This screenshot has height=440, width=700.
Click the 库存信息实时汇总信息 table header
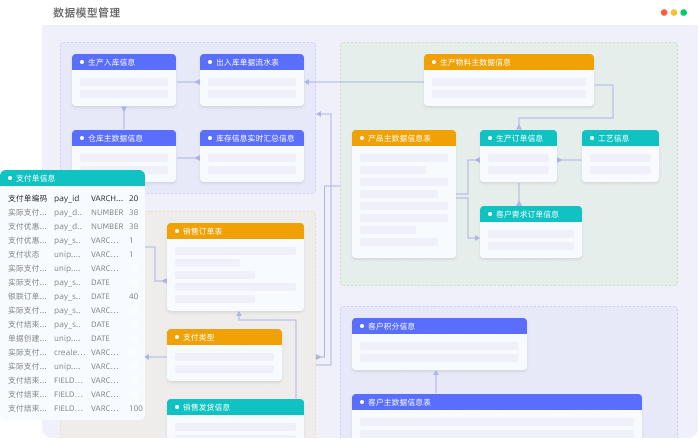tap(252, 138)
